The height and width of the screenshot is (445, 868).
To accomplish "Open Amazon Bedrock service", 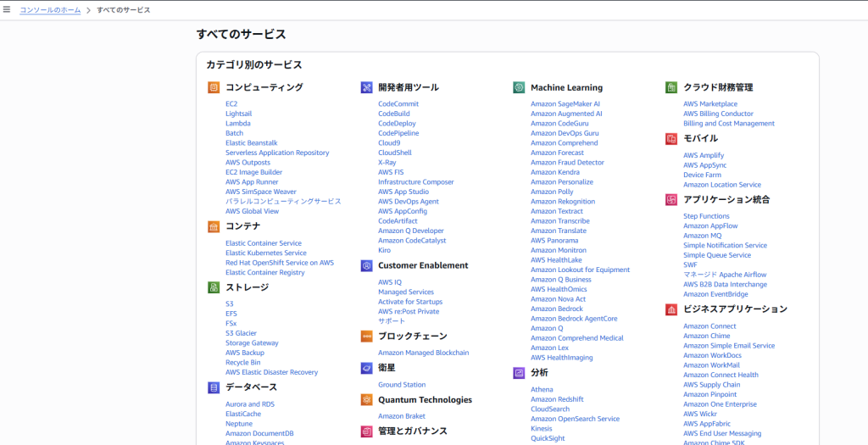I will point(557,309).
